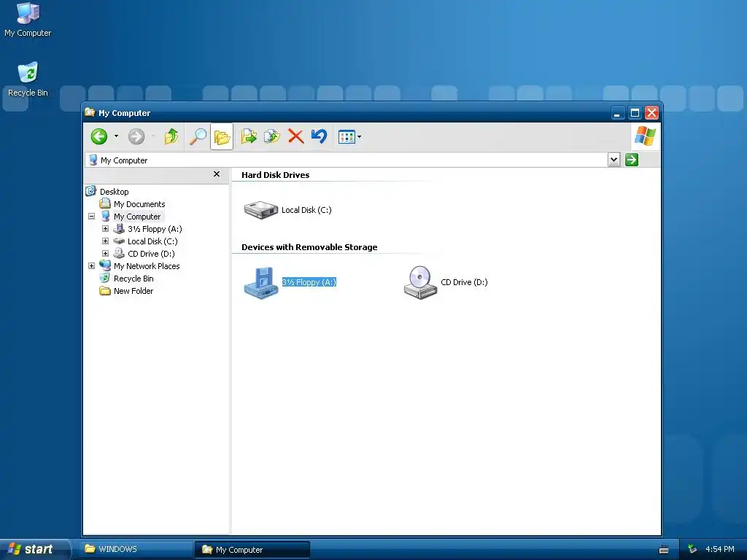This screenshot has height=560, width=747.
Task: Open the Back history dropdown arrow
Action: [116, 136]
